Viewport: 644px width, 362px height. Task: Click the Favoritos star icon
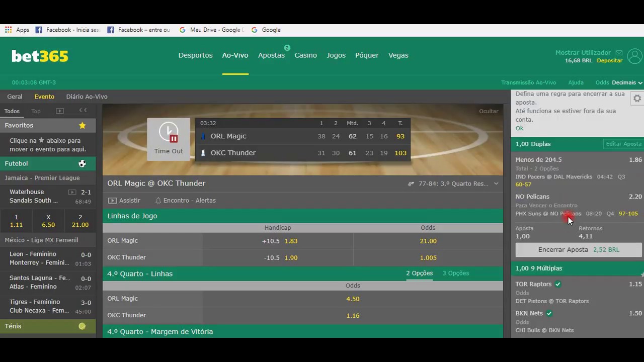(83, 125)
